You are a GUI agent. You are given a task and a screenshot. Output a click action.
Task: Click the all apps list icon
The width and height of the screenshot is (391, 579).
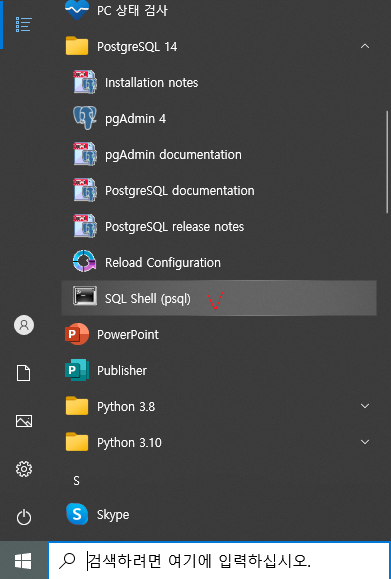point(24,24)
